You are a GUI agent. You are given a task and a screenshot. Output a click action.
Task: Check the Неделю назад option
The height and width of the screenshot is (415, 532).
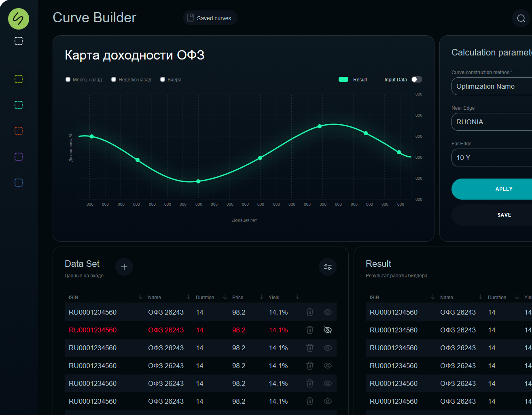[x=114, y=79]
